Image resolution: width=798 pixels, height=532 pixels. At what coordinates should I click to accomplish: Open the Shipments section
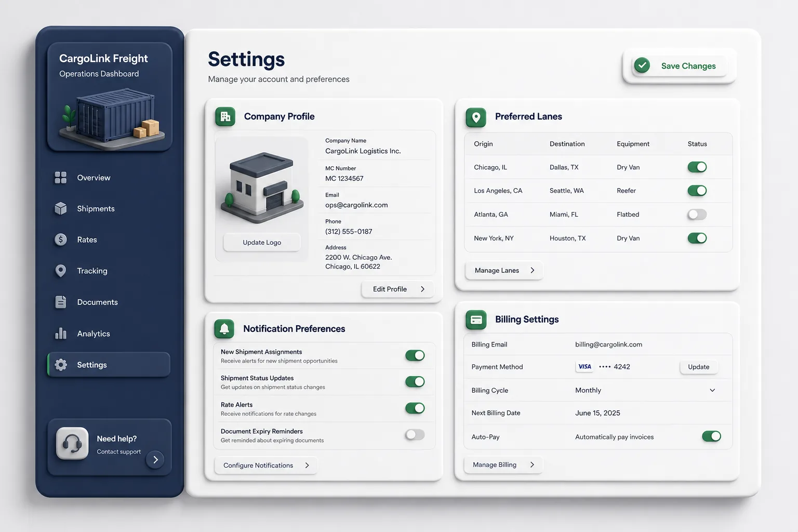click(109, 208)
